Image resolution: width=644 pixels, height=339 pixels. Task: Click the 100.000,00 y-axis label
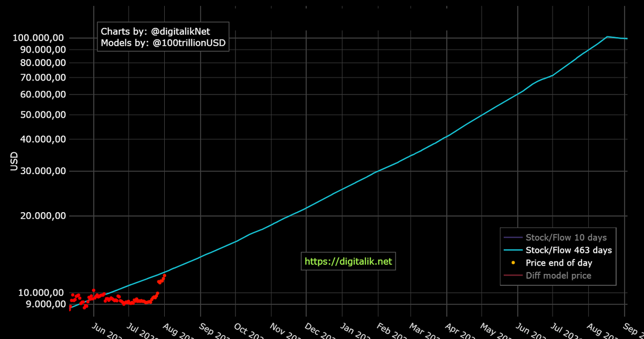point(41,38)
